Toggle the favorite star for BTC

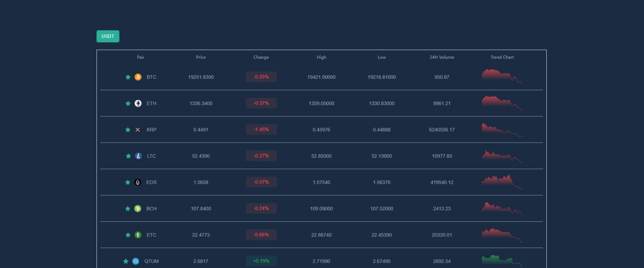(128, 77)
